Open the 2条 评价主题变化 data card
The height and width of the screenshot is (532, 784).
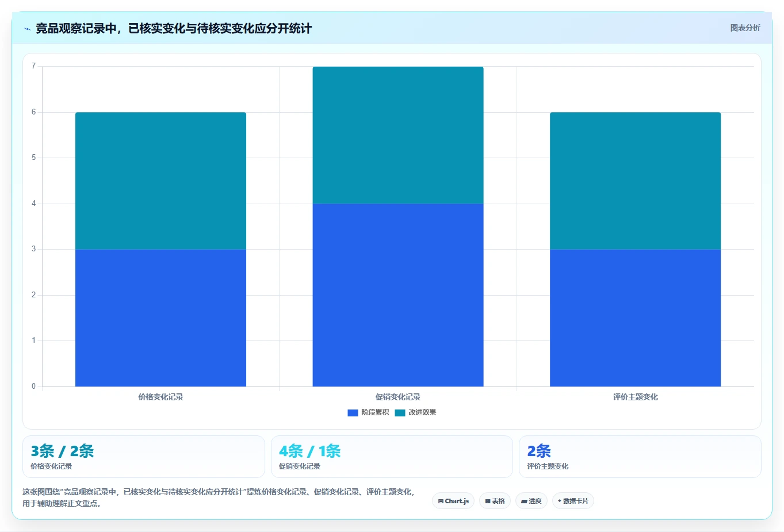[640, 457]
